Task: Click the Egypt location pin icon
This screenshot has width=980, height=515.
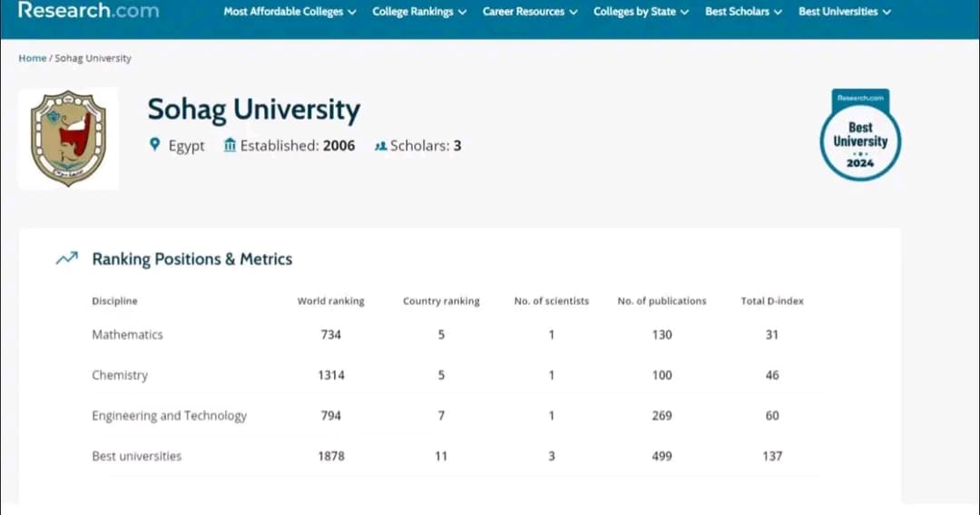Action: click(155, 145)
